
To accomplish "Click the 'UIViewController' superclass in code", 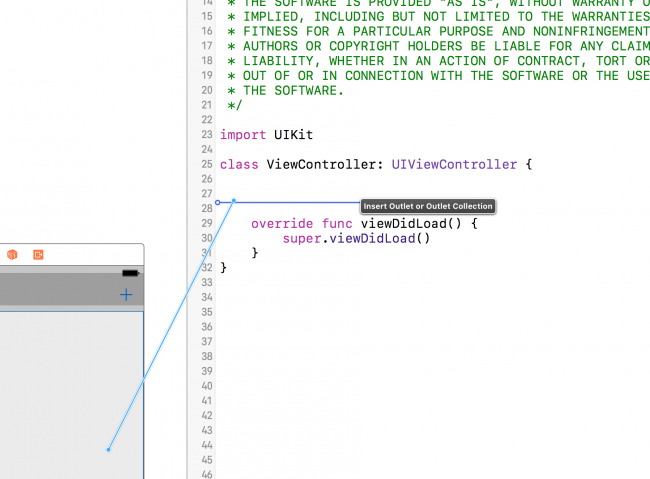I will (x=454, y=164).
